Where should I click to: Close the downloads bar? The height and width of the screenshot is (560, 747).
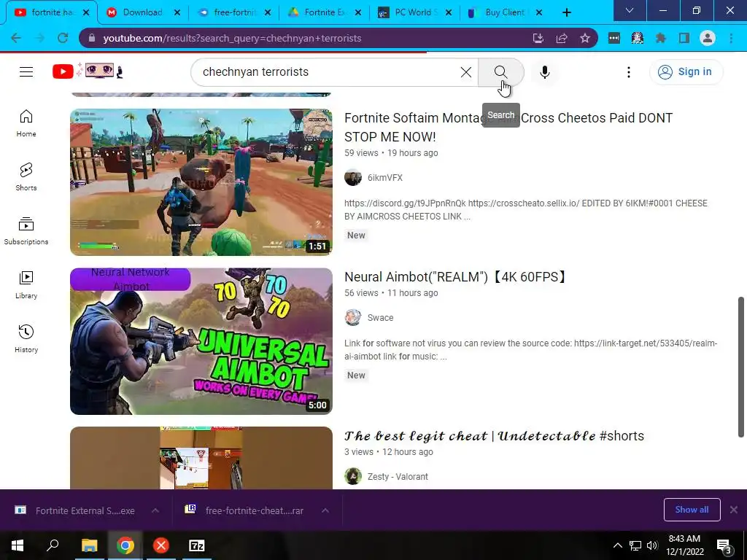(x=734, y=510)
